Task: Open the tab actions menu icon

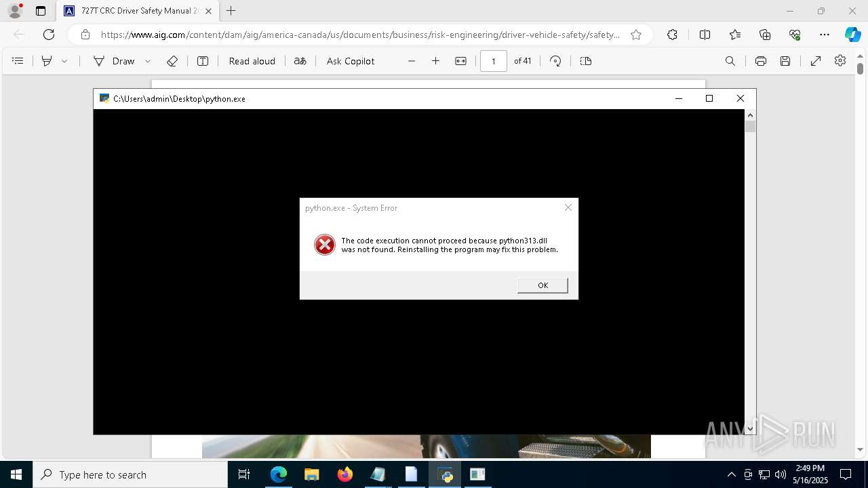Action: [x=41, y=11]
